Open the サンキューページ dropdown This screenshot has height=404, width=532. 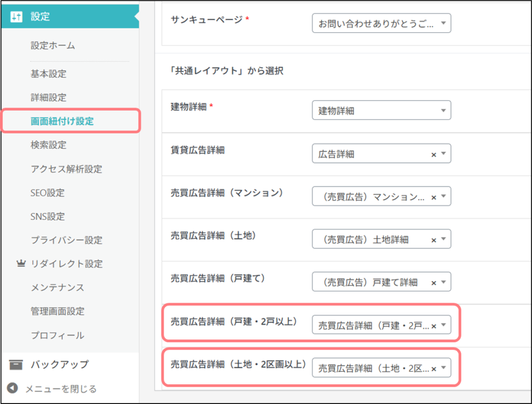point(381,23)
